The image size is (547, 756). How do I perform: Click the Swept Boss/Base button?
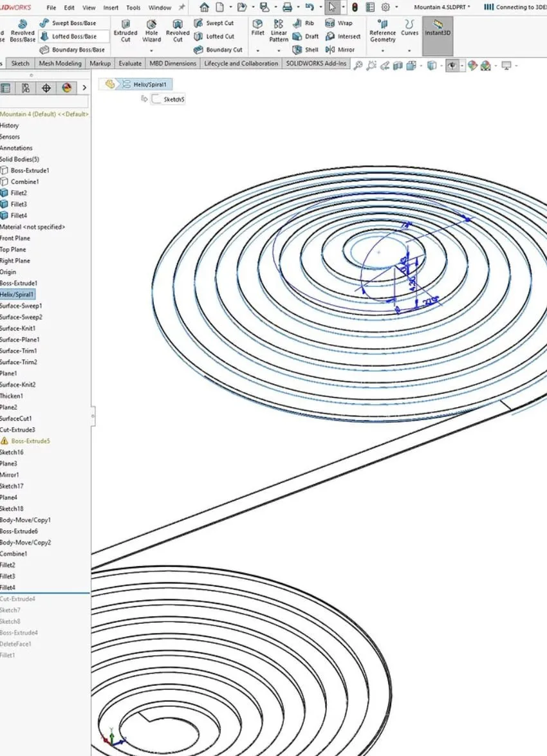[x=68, y=23]
